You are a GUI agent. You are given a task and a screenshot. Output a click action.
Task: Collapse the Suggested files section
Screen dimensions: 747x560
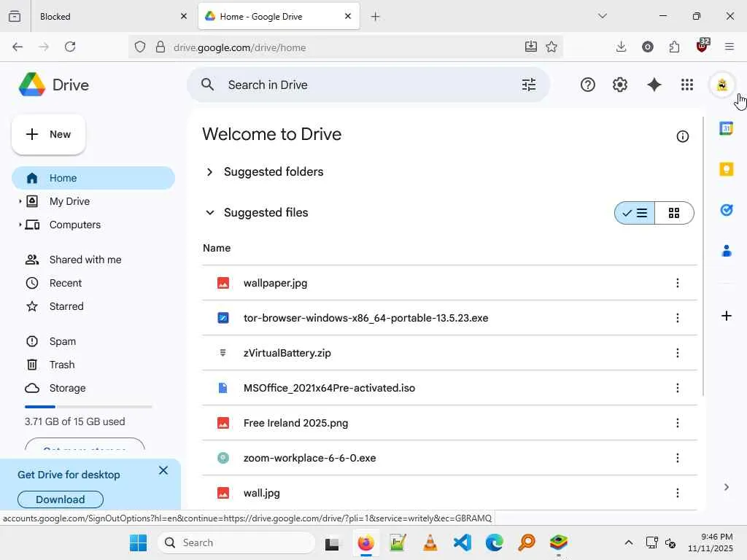(x=209, y=212)
